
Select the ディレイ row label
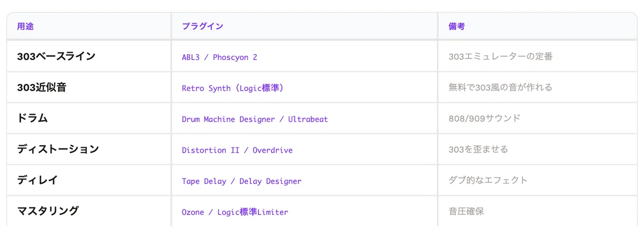(37, 181)
